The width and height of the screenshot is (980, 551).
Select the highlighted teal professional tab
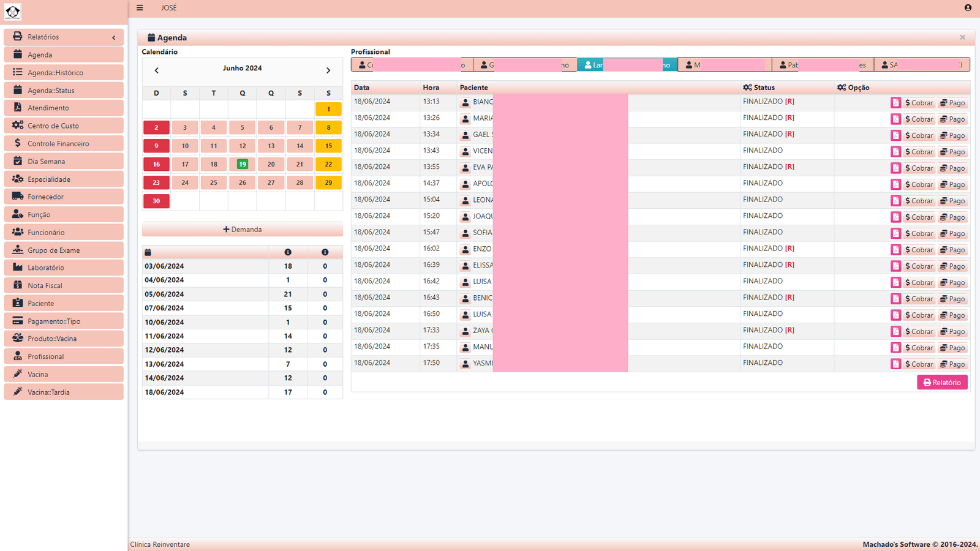pos(627,65)
